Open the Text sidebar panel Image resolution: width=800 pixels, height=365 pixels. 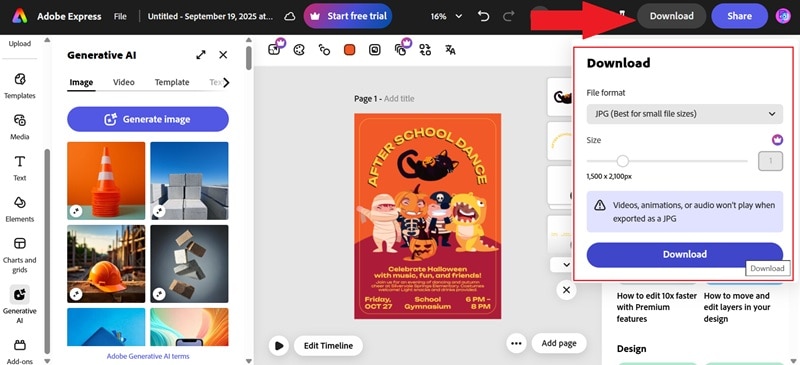coord(20,168)
